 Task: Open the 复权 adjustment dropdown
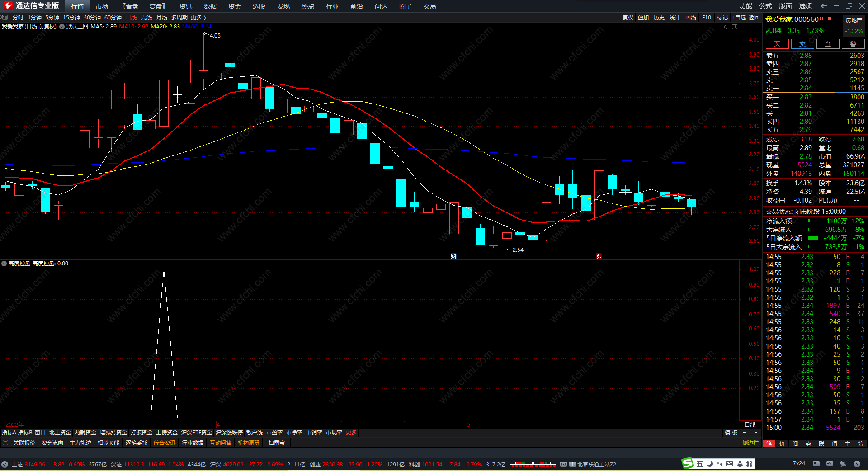click(628, 18)
